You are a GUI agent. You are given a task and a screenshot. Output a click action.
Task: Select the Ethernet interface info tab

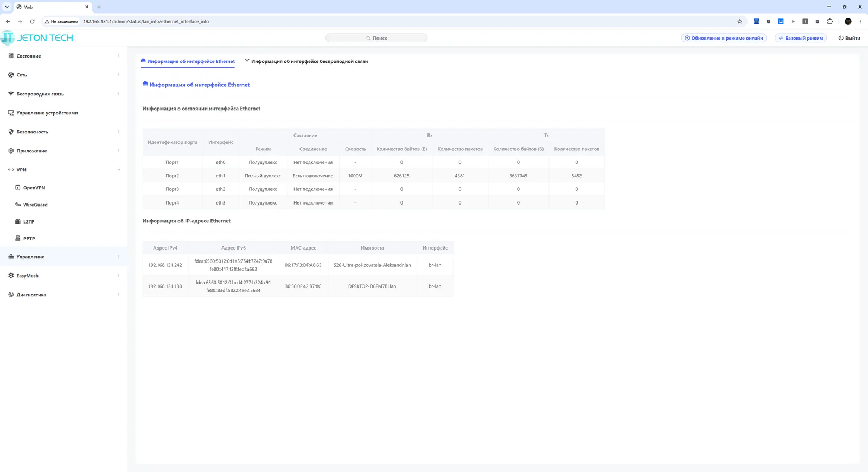pyautogui.click(x=188, y=61)
